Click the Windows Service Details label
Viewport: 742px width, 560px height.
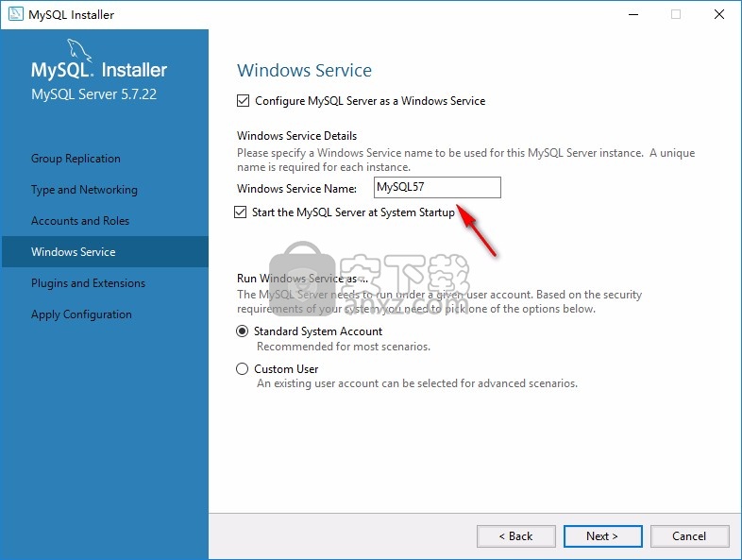point(296,136)
